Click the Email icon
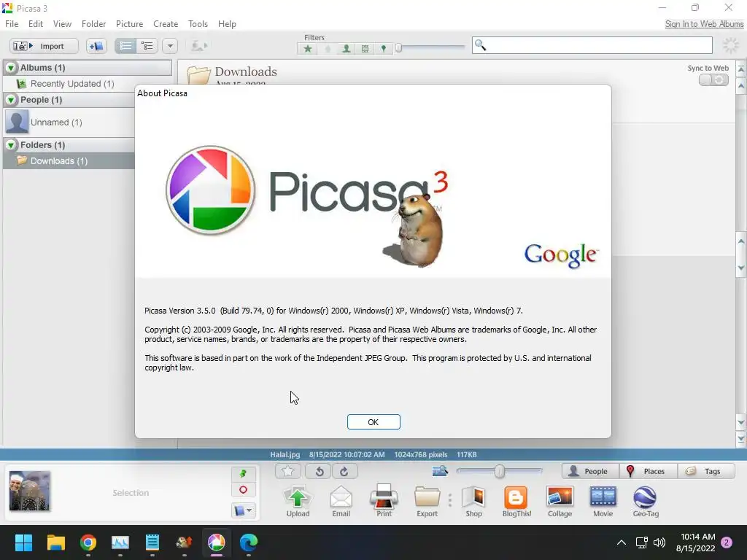Viewport: 747px width, 560px height. [341, 502]
